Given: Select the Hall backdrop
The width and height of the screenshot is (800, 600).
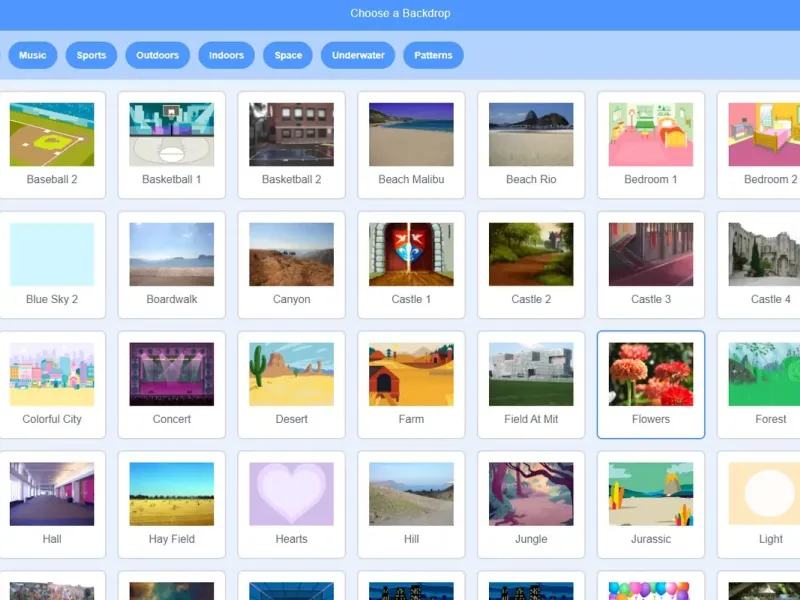Looking at the screenshot, I should 52,505.
